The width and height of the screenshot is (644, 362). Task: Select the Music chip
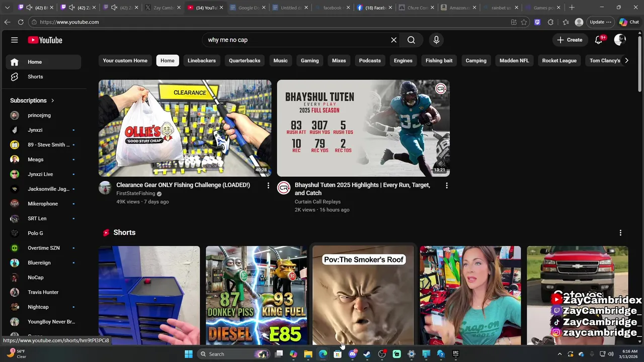pos(281,61)
